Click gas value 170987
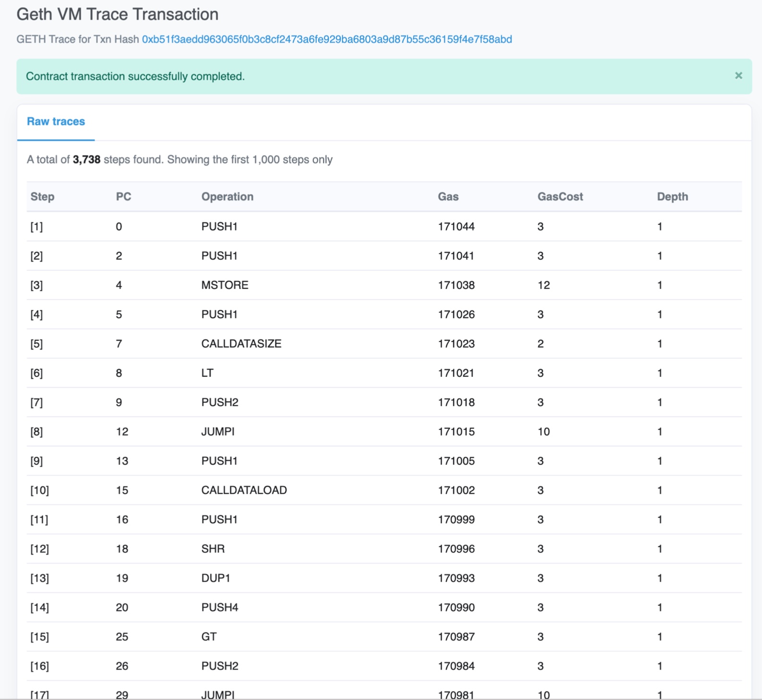 point(456,637)
